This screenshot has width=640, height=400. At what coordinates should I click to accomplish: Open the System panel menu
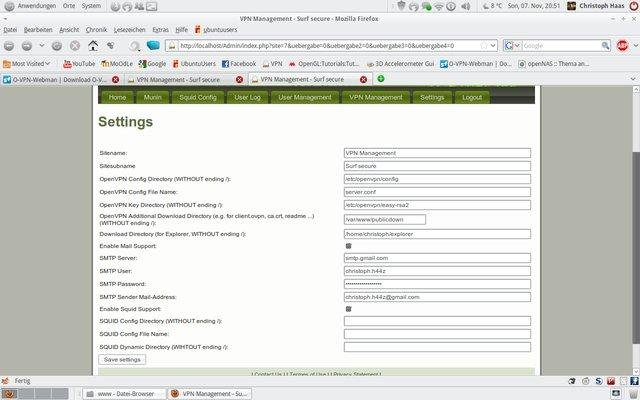(x=91, y=6)
